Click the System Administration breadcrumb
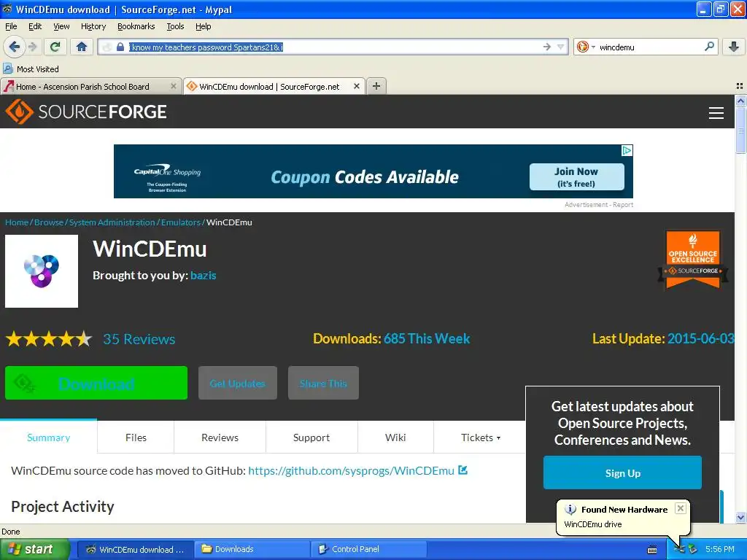 click(112, 222)
